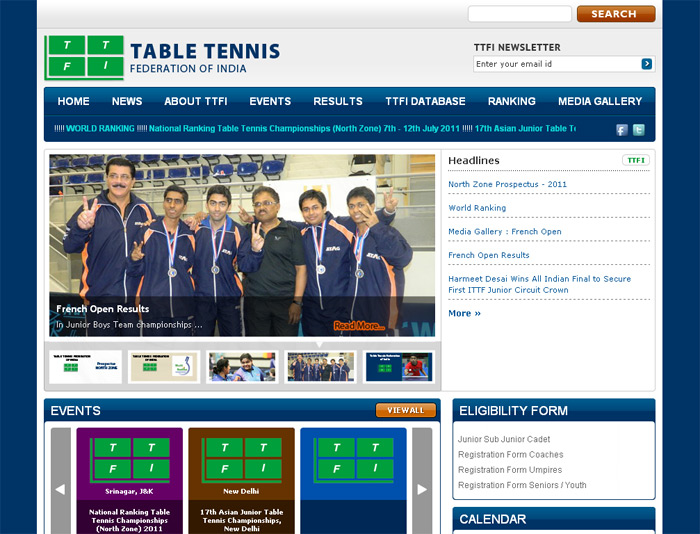Follow the More » headlines link
Screen dimensions: 700x534
click(x=464, y=313)
